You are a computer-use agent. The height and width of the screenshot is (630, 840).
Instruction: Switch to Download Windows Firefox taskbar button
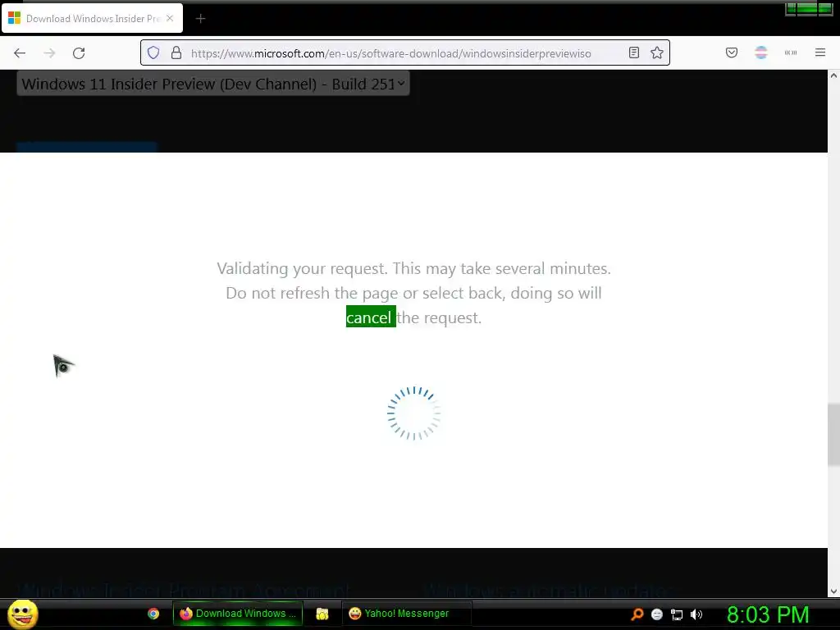238,614
